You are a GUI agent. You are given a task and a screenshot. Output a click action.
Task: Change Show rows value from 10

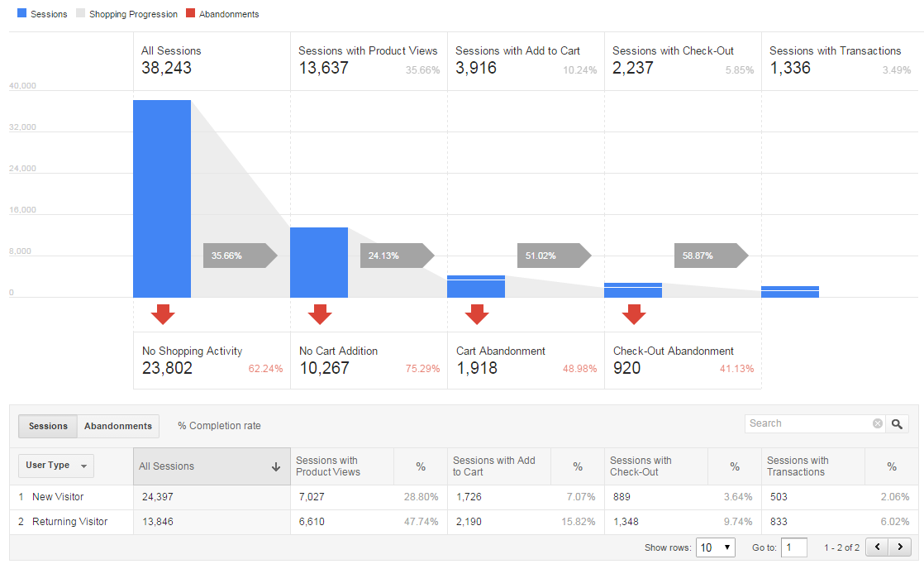(x=715, y=547)
